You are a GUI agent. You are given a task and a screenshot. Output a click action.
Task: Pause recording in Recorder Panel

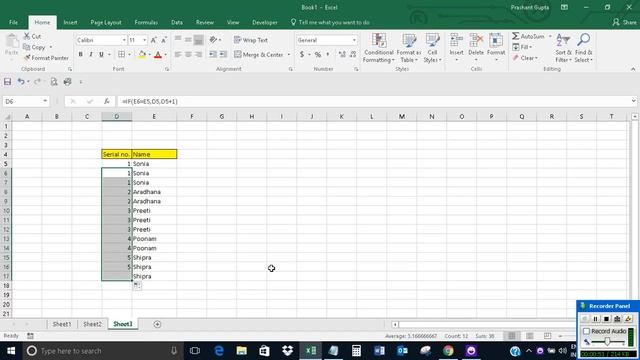596,319
